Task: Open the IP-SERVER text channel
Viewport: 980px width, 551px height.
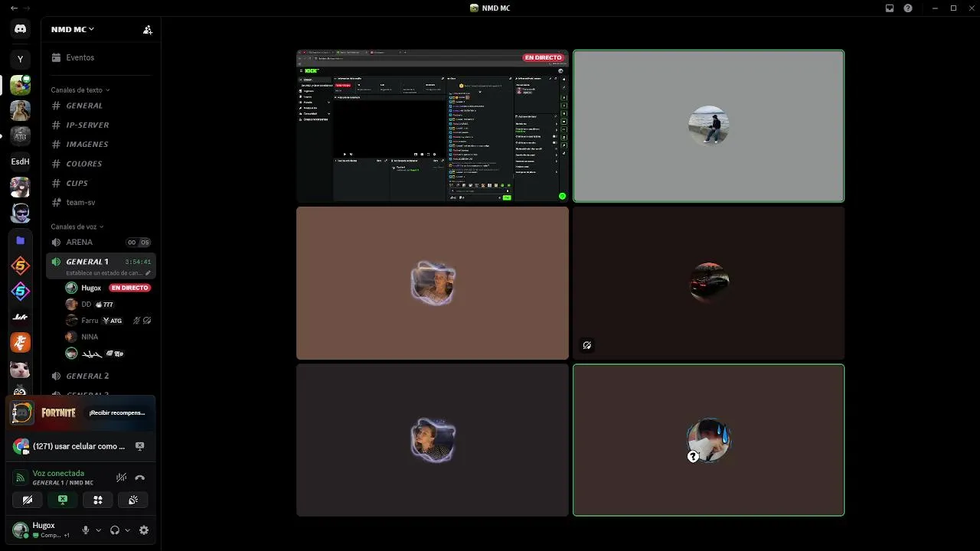Action: click(101, 125)
